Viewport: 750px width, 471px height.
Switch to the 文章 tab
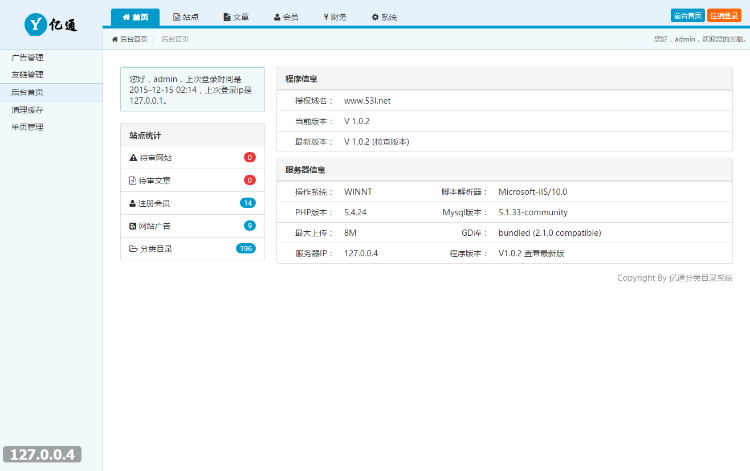(x=236, y=17)
